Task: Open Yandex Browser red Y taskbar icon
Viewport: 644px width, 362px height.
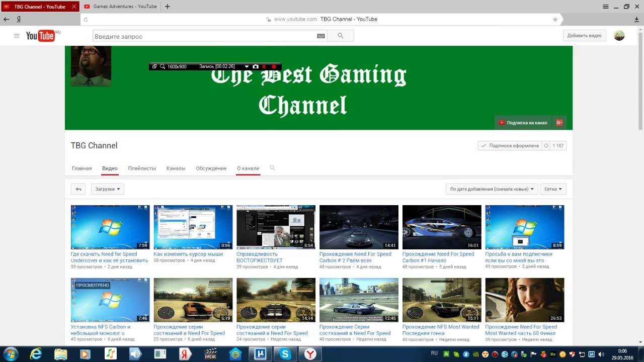Action: click(310, 354)
